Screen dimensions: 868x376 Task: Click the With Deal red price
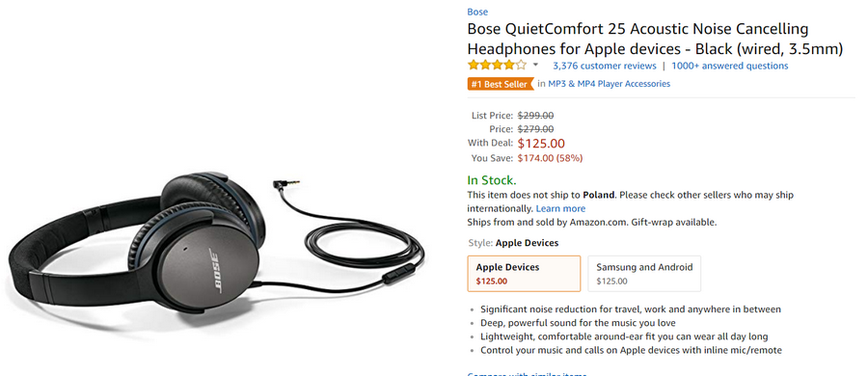coord(541,144)
